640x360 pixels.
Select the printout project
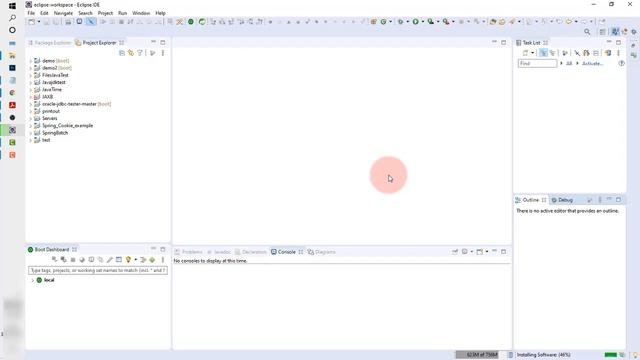[x=51, y=111]
